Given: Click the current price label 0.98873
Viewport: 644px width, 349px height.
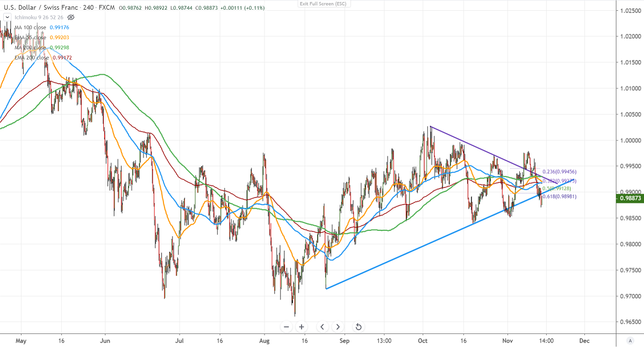Looking at the screenshot, I should tap(631, 198).
